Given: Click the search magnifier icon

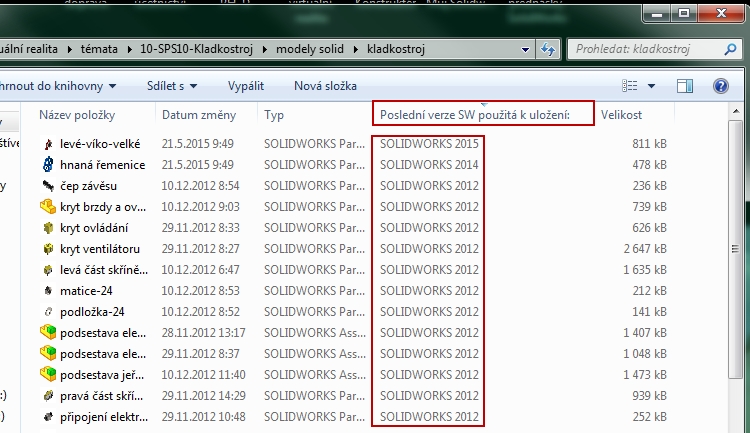Looking at the screenshot, I should click(730, 49).
